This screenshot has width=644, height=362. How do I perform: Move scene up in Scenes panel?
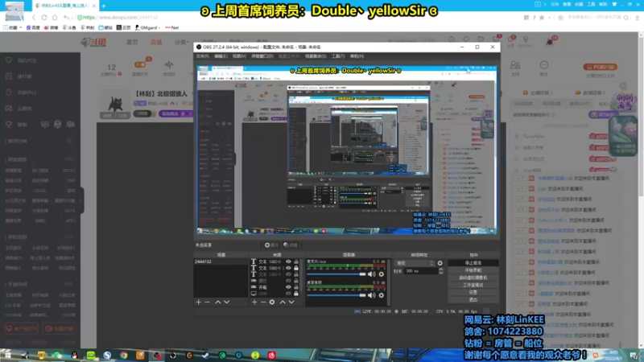point(217,302)
